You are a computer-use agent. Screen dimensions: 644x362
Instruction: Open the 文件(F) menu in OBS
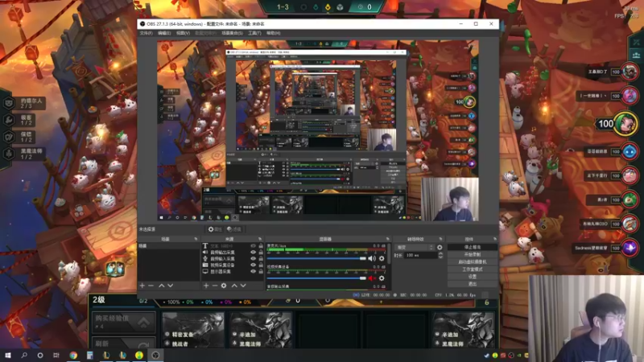(x=146, y=33)
